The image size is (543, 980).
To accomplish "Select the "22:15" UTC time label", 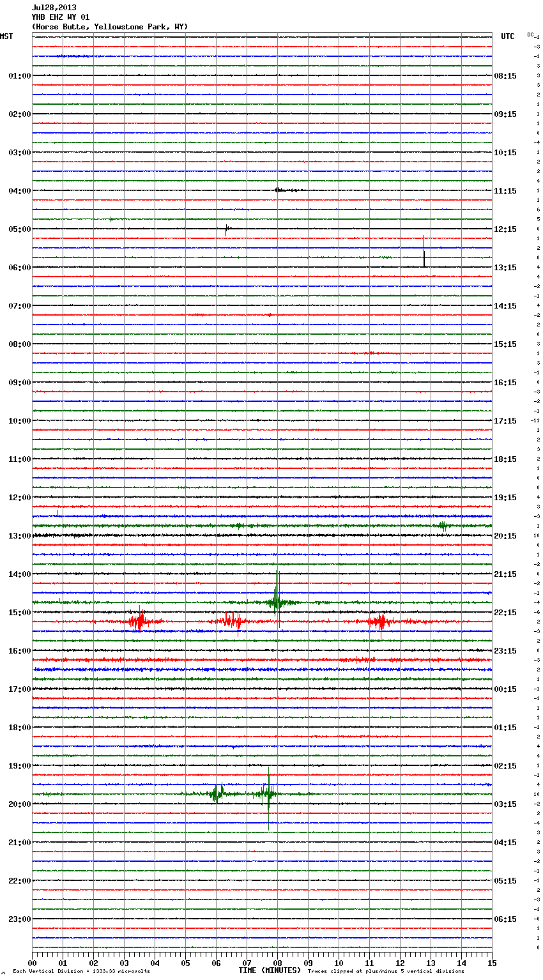I will pos(505,613).
